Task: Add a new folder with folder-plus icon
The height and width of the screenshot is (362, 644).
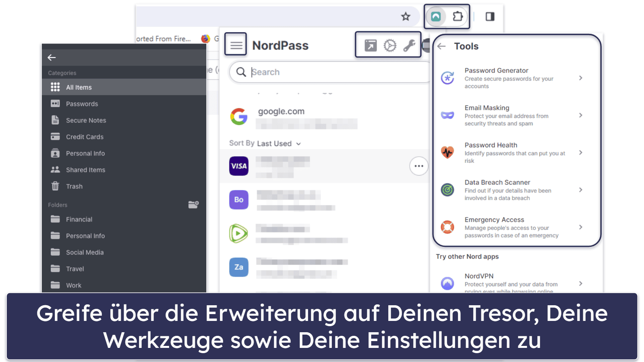Action: click(193, 205)
